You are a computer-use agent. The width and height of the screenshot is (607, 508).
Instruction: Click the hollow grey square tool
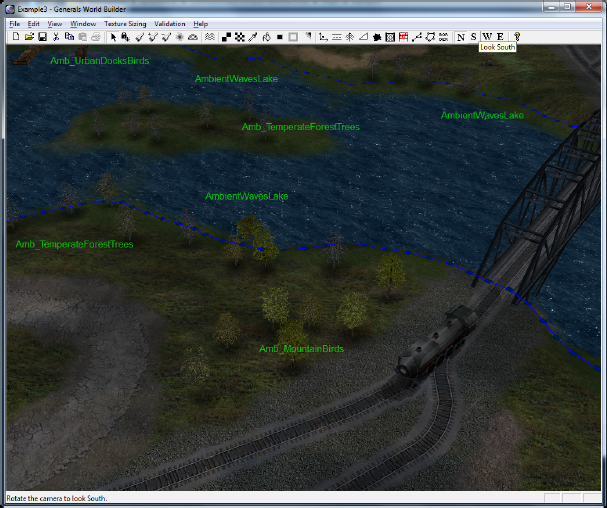[293, 37]
